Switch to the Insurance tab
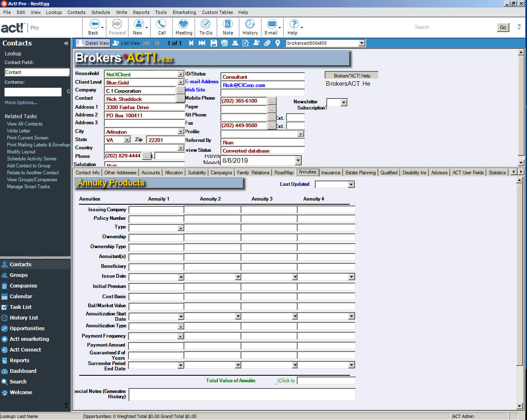527x420 pixels. [x=331, y=173]
